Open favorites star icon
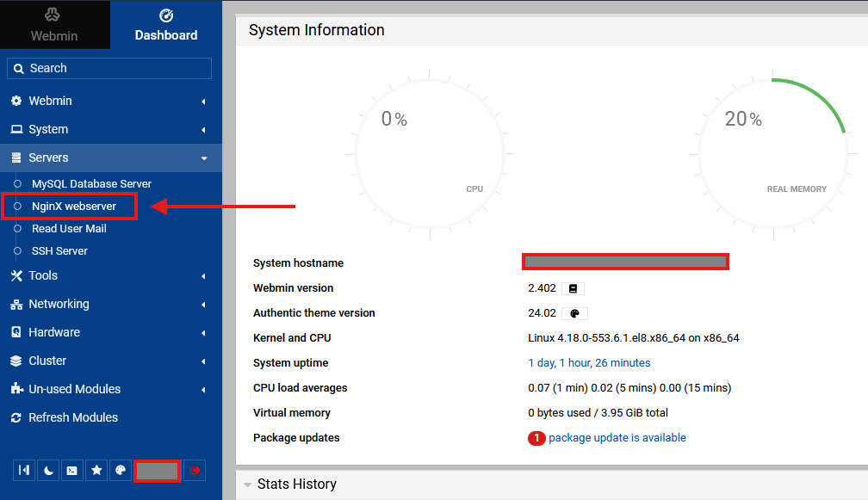 (x=96, y=470)
